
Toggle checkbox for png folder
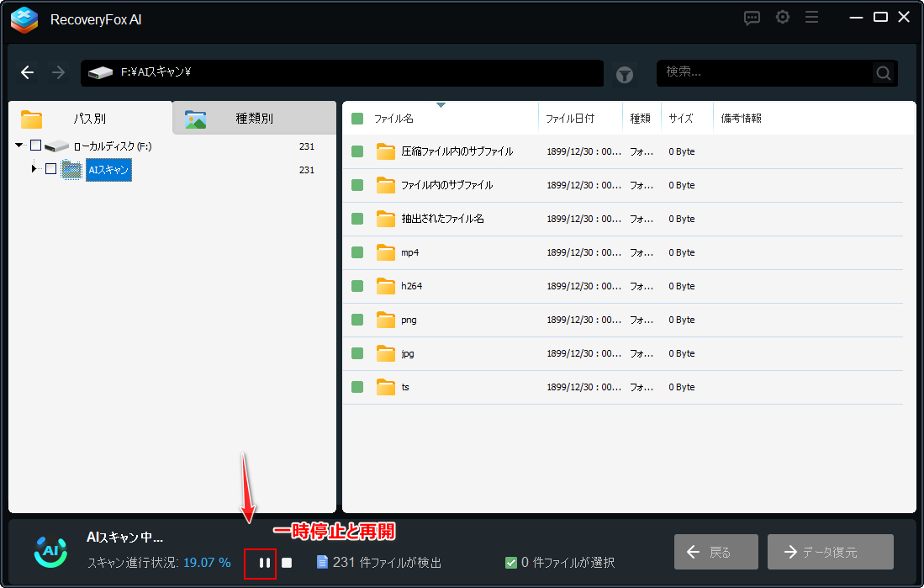click(357, 320)
